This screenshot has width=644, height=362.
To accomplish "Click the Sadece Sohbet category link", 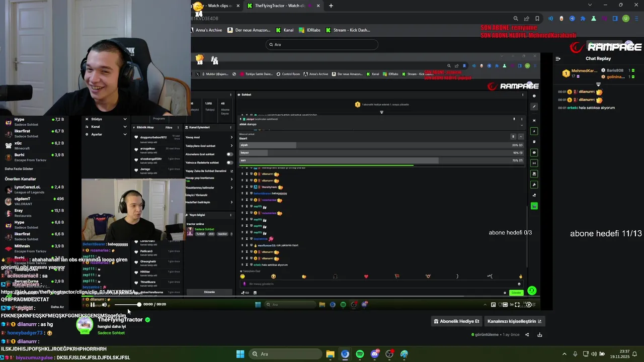I will click(111, 333).
